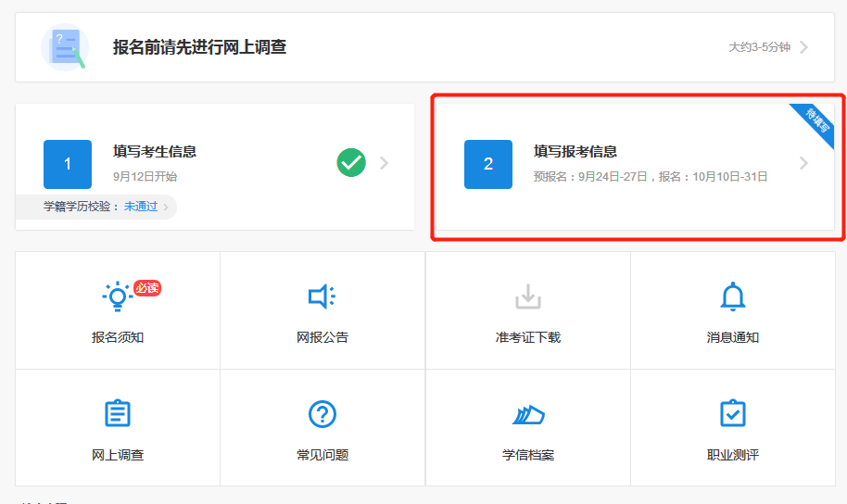This screenshot has width=847, height=504.
Task: Open 消息通知 bell icon
Action: coord(732,296)
